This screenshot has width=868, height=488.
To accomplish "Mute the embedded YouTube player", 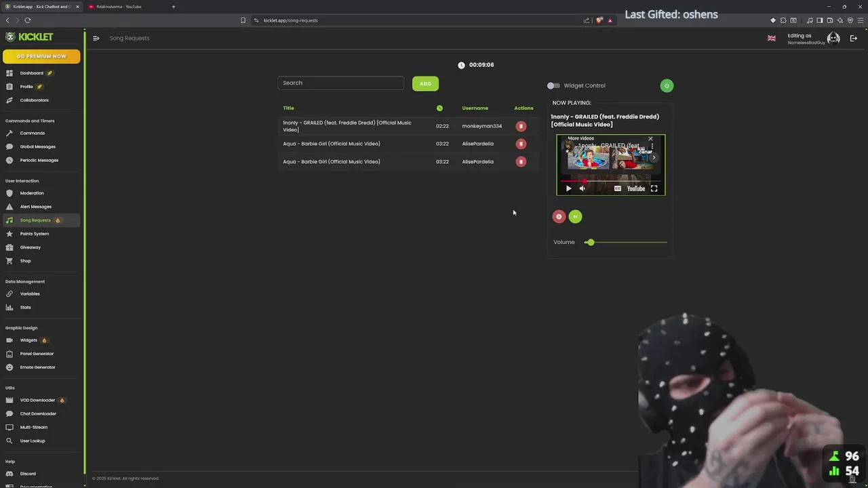I will (x=582, y=188).
